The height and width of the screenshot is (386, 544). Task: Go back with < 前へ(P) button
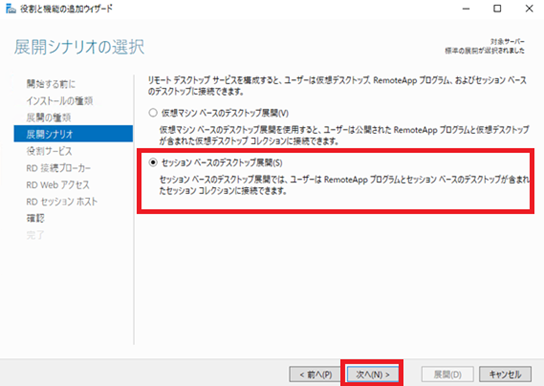(316, 374)
